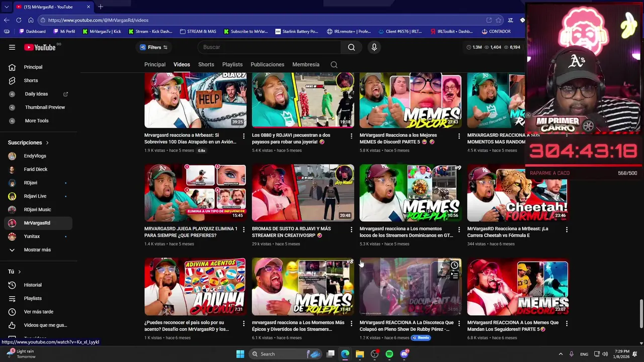The width and height of the screenshot is (644, 362).
Task: Open options for Los 0880 y RDJAVI video
Action: (x=351, y=136)
